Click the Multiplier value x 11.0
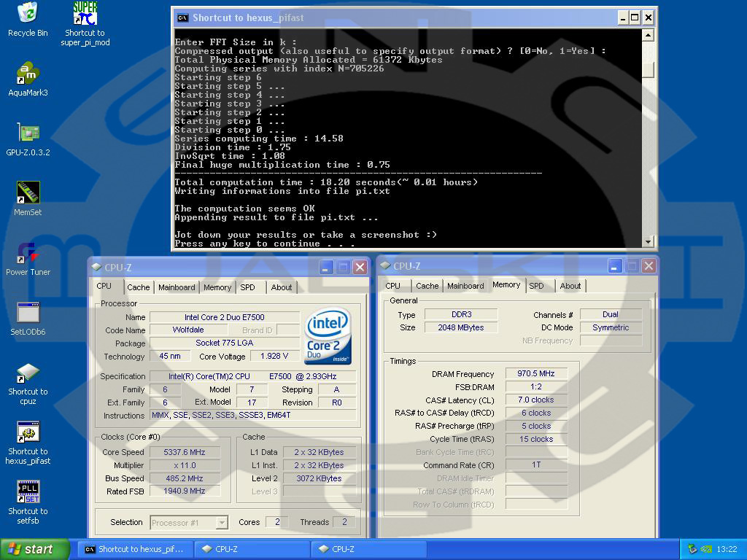The width and height of the screenshot is (747, 560). 185,465
